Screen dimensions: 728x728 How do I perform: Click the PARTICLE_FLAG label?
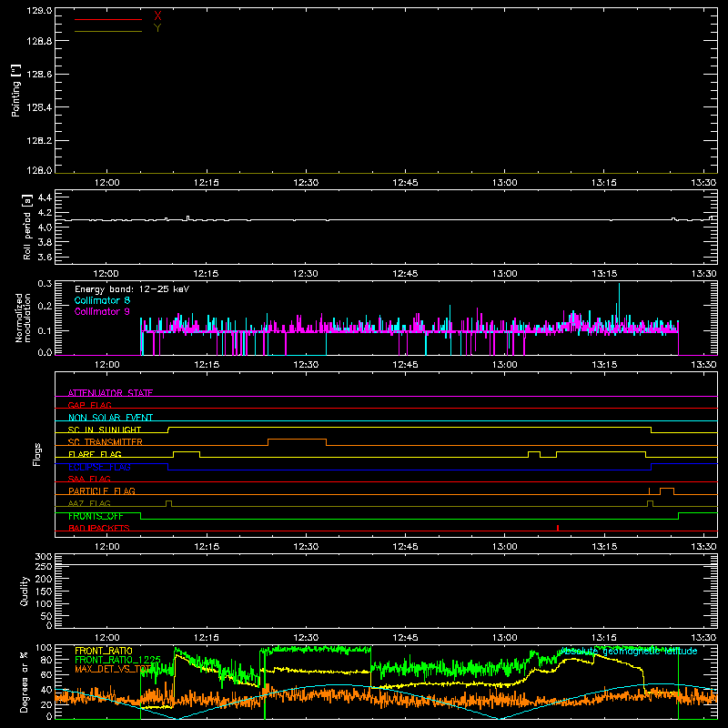point(102,491)
